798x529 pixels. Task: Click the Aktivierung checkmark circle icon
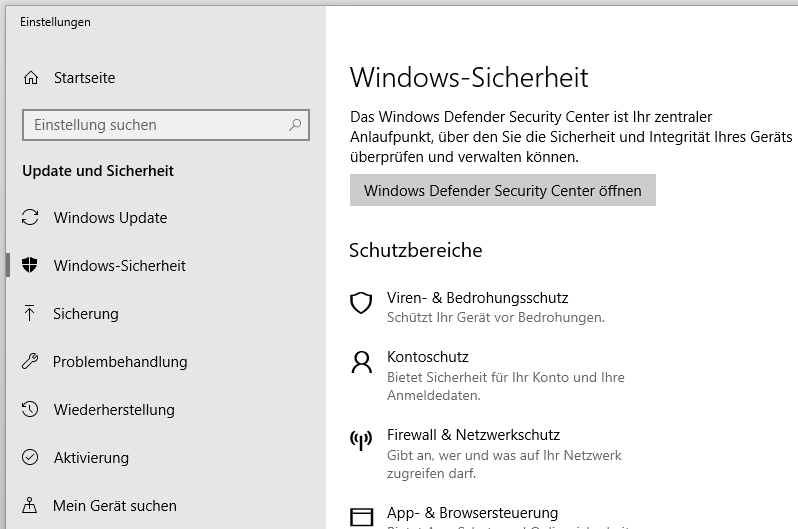pos(30,457)
